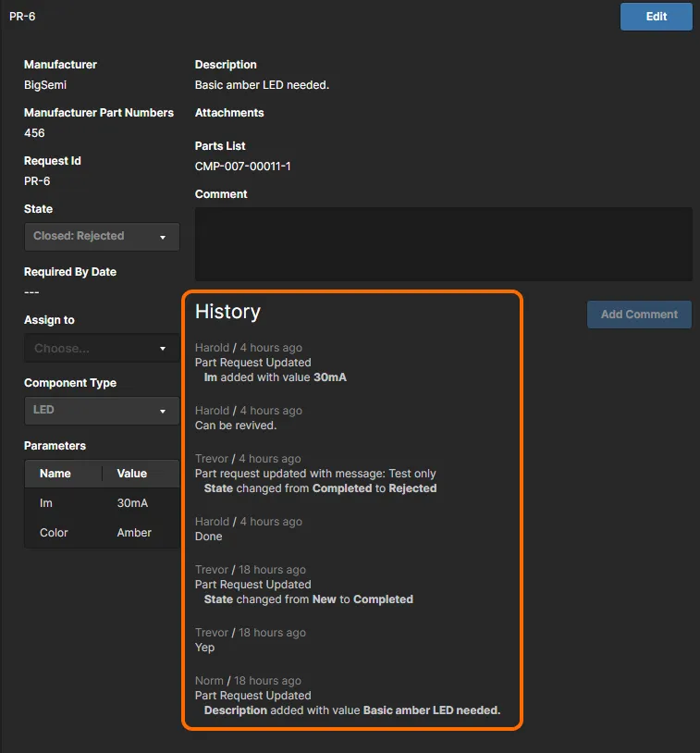Click the Name column header in Parameters
The image size is (700, 753).
click(x=55, y=474)
